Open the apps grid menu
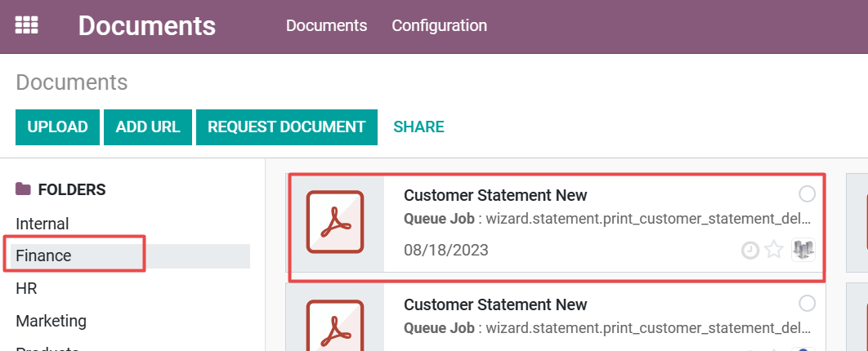This screenshot has width=868, height=351. tap(27, 25)
